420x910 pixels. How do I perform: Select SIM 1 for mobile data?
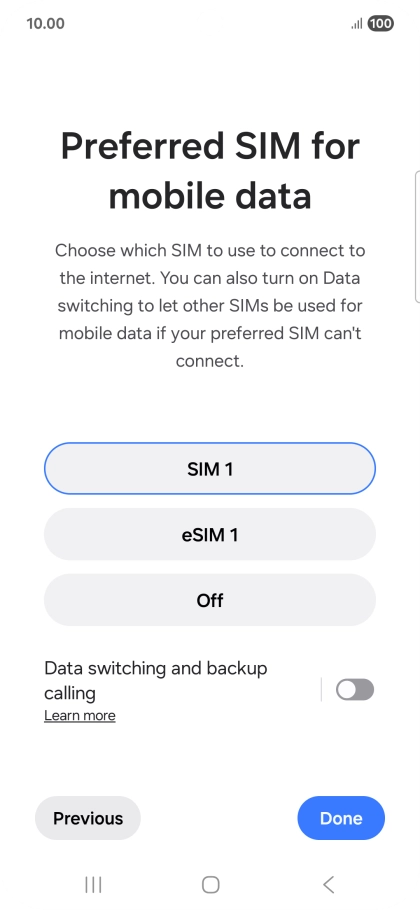point(210,469)
